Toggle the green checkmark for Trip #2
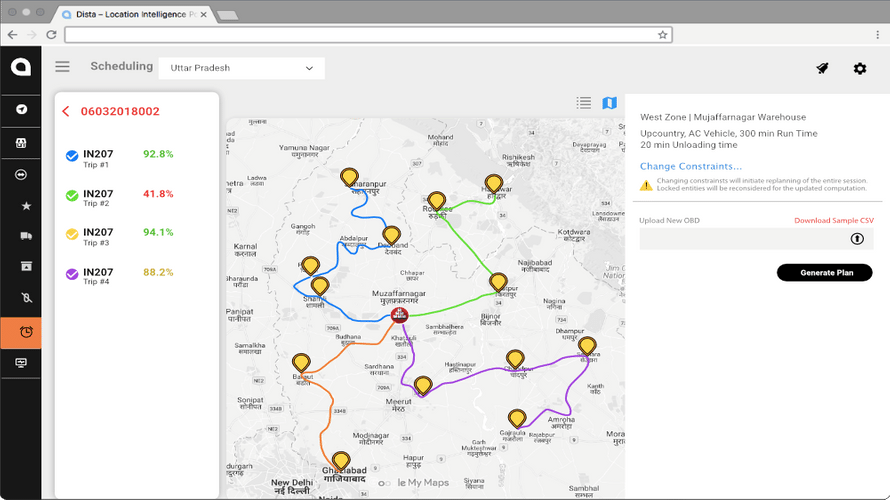Image resolution: width=890 pixels, height=500 pixels. [72, 196]
